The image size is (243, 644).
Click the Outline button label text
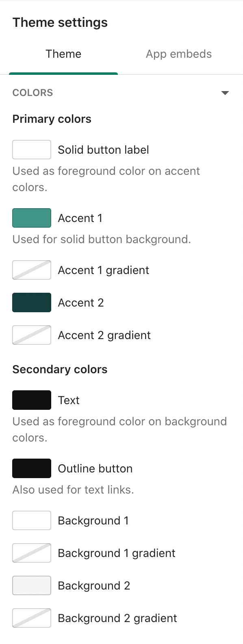click(x=95, y=469)
